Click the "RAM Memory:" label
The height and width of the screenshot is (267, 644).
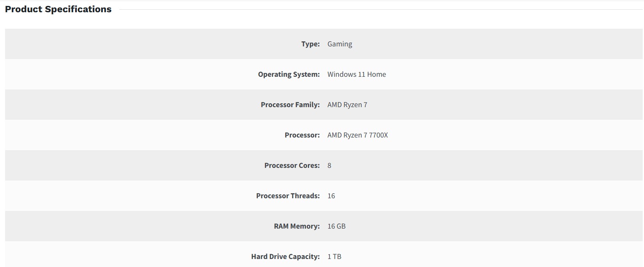pos(296,226)
